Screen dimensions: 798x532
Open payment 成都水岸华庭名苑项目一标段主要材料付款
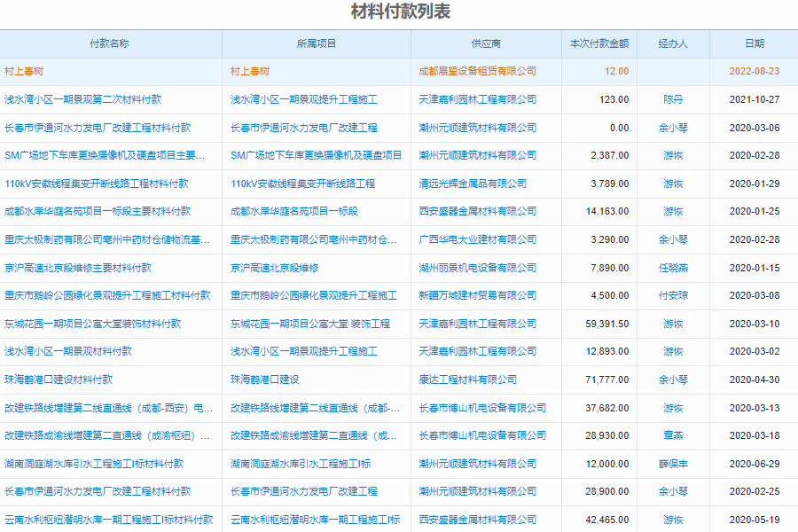(x=98, y=211)
